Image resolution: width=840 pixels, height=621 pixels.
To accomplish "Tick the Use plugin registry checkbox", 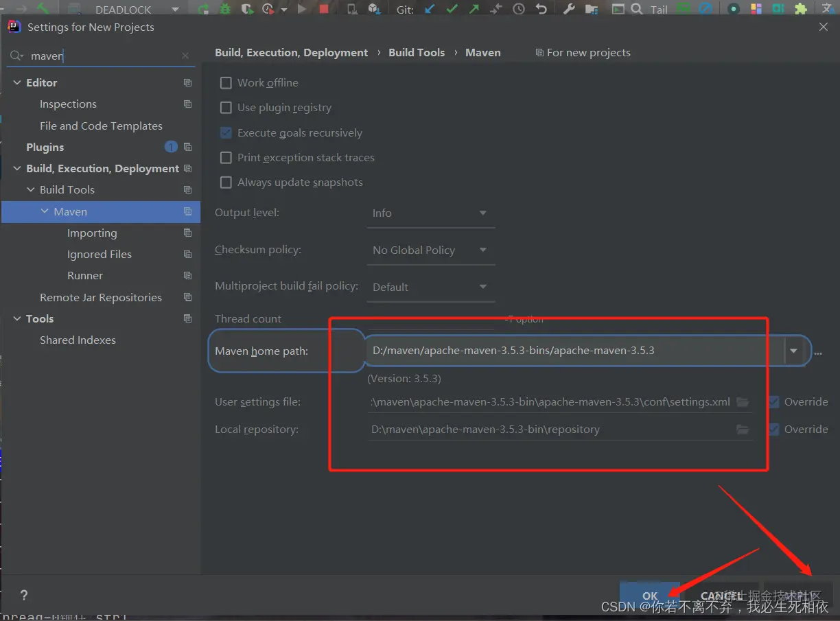I will point(226,108).
